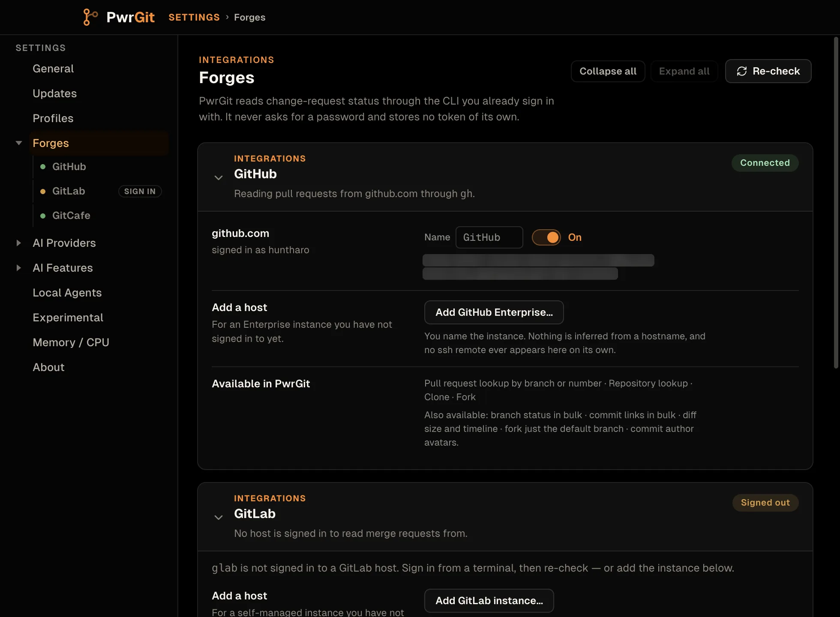Screen dimensions: 840x617
Task: Click the green status dot beside GitHub in sidebar
Action: click(43, 167)
